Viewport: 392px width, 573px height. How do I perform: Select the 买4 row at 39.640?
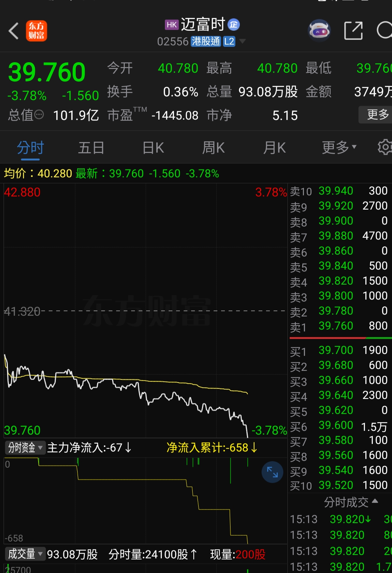coord(340,395)
